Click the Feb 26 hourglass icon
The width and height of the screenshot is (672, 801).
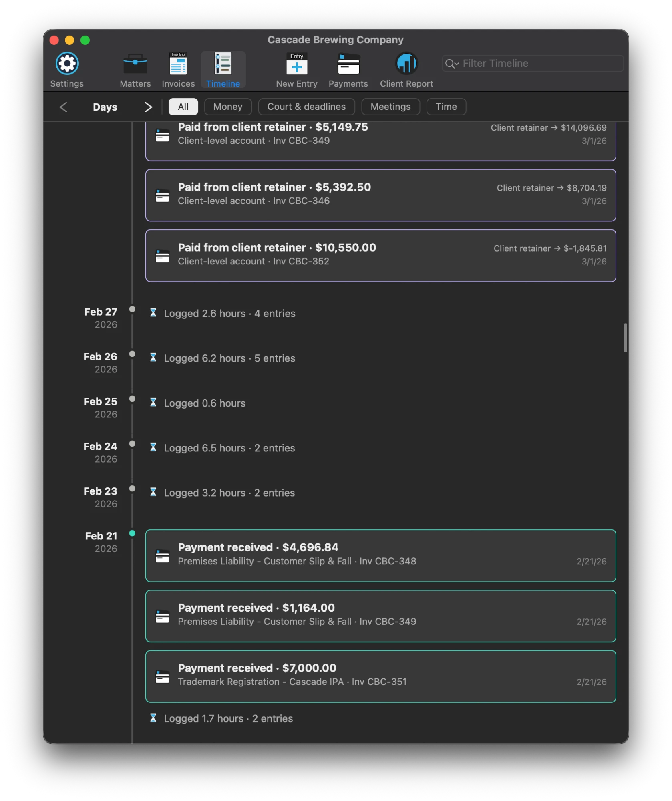153,358
